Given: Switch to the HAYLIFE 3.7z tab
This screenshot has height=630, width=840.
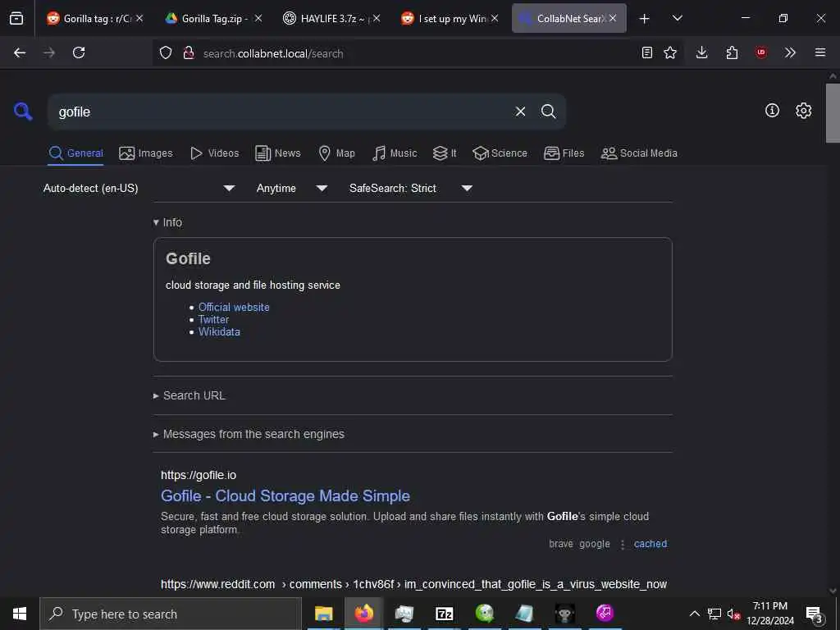Looking at the screenshot, I should 332,18.
